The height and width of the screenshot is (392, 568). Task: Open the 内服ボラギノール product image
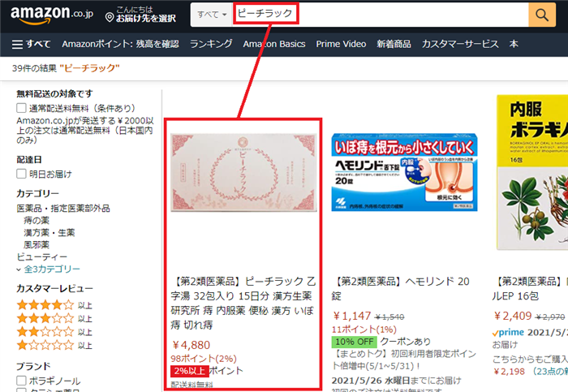(x=532, y=172)
